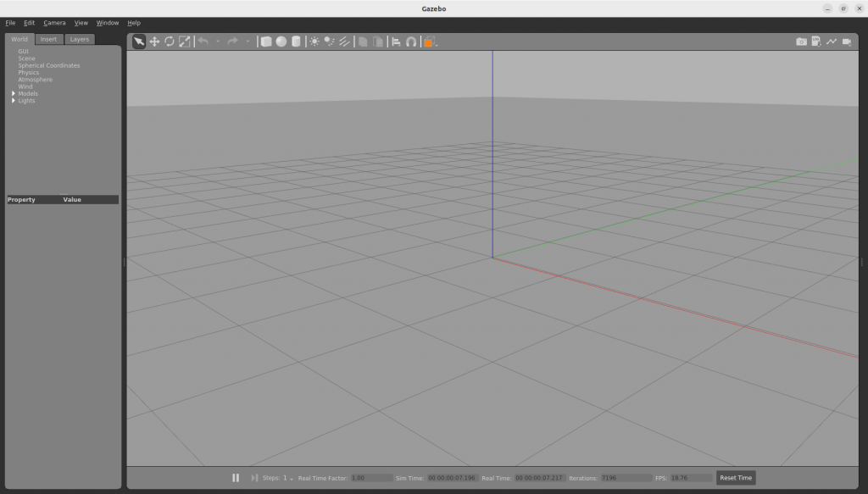
Task: Open the Camera menu
Action: coord(54,23)
